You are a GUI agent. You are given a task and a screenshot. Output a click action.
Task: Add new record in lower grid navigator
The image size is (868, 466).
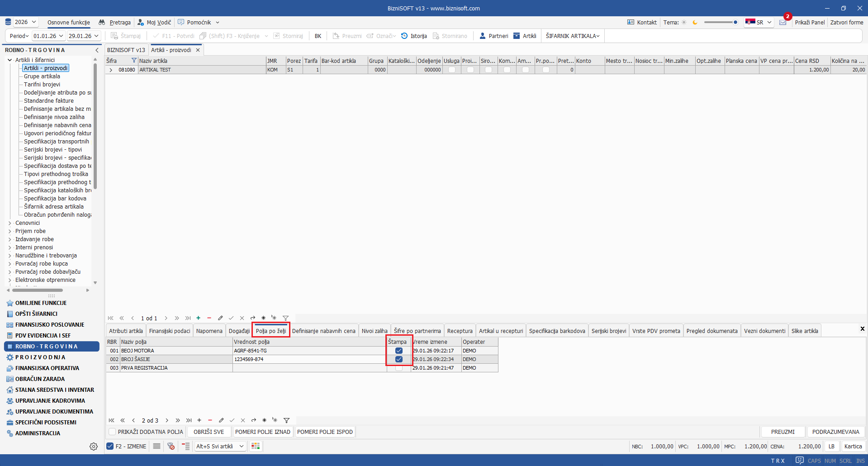pyautogui.click(x=199, y=420)
